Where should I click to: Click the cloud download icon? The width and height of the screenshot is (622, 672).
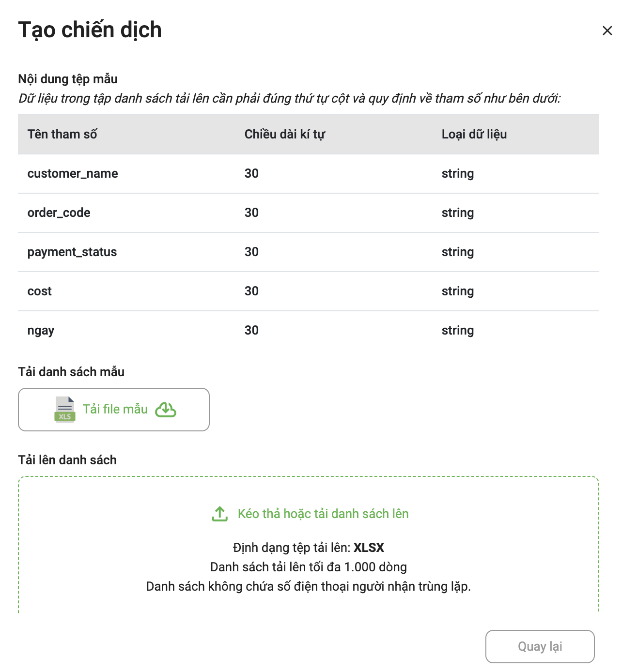pos(166,410)
